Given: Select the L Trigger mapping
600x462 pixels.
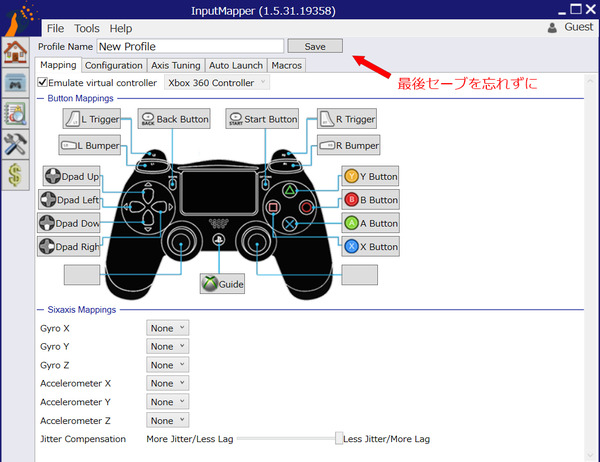Looking at the screenshot, I should tap(92, 119).
